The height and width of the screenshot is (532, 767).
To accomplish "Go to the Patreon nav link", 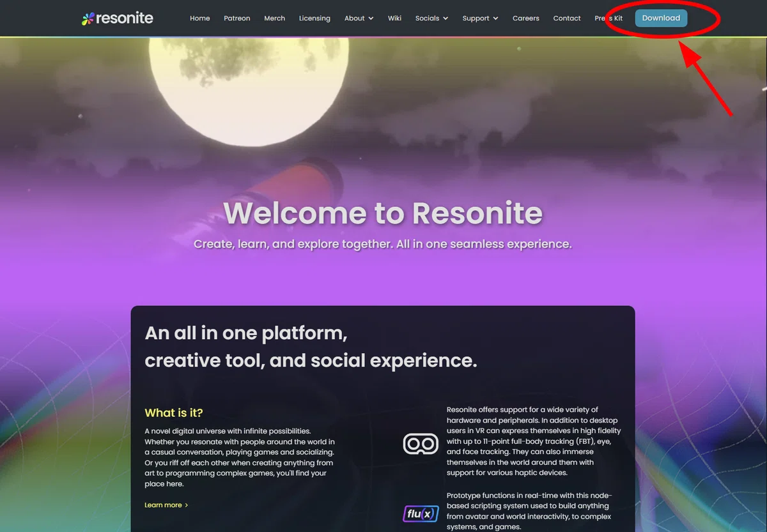I will click(237, 19).
